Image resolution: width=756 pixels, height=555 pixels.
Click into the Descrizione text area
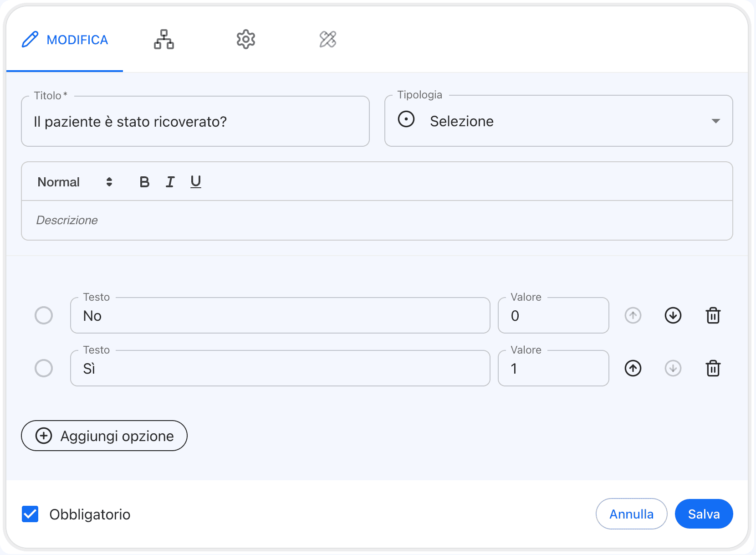pos(377,220)
